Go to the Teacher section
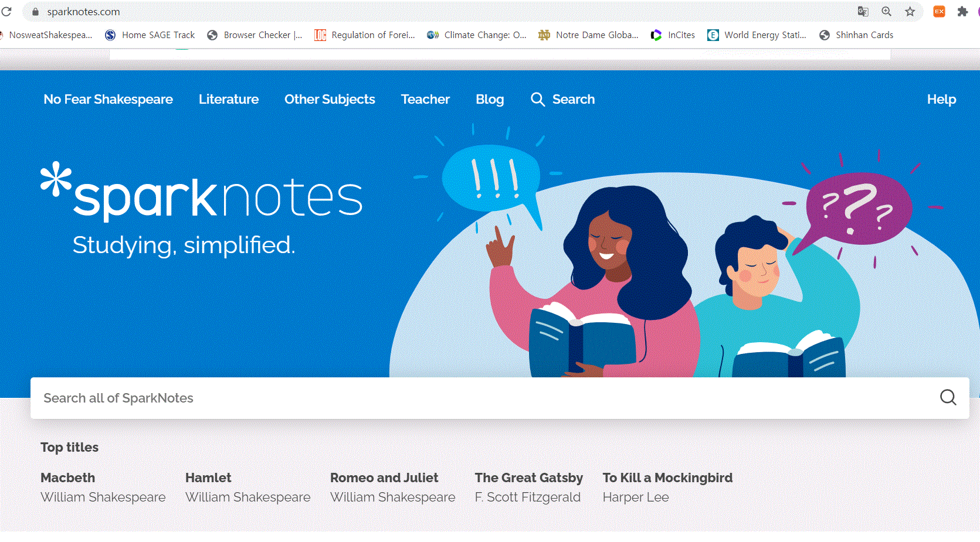Screen dimensions: 980x542 (x=425, y=100)
